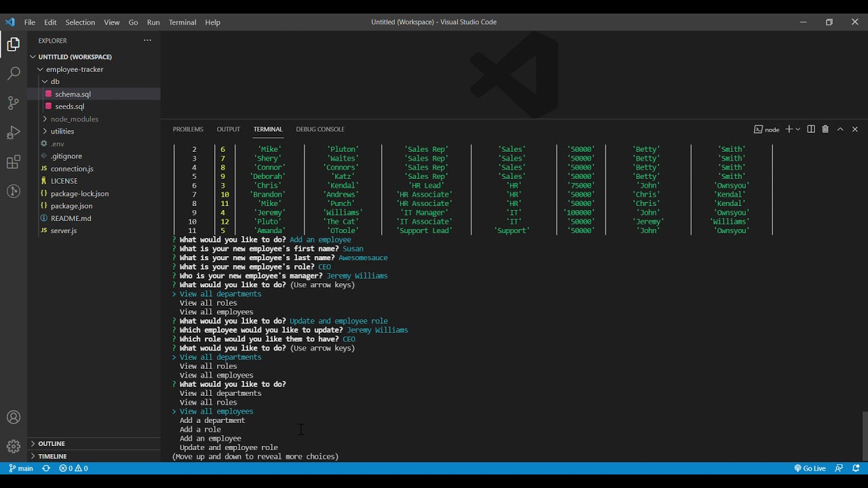Switch to the Debug Console tab
This screenshot has height=488, width=868.
tap(320, 129)
